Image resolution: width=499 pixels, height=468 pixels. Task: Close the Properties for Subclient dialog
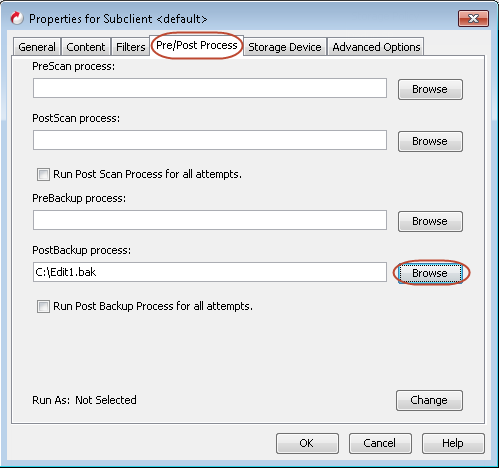(473, 18)
